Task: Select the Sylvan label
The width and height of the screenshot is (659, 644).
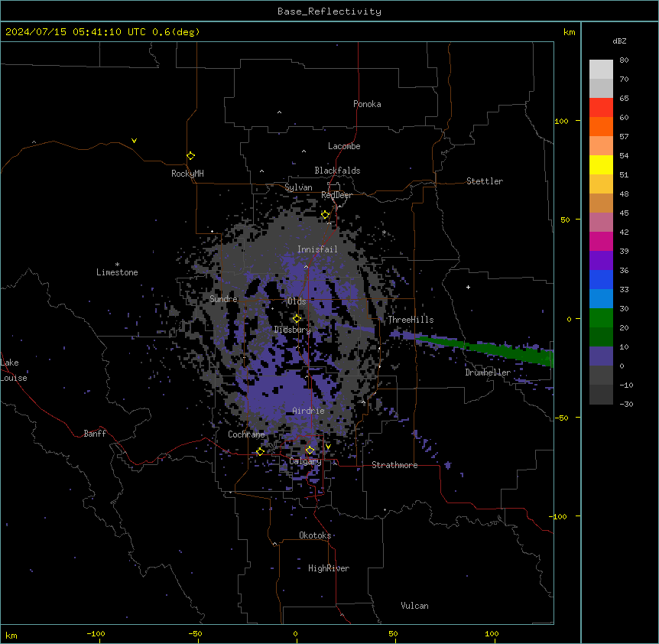Action: [x=298, y=187]
